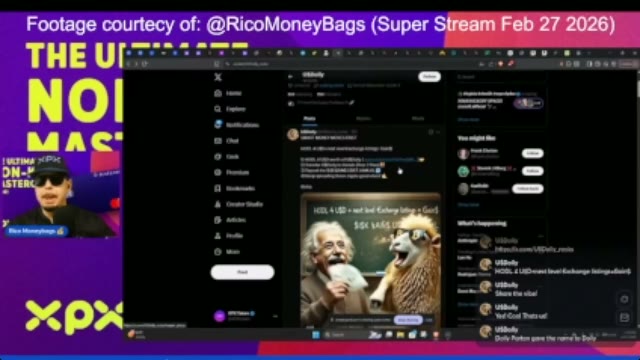Click the messages floating icon bottom right
The height and width of the screenshot is (360, 640).
pos(624,317)
